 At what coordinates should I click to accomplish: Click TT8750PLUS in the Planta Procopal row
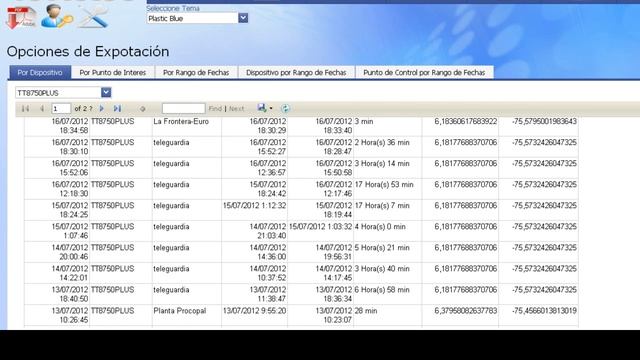coord(121,315)
